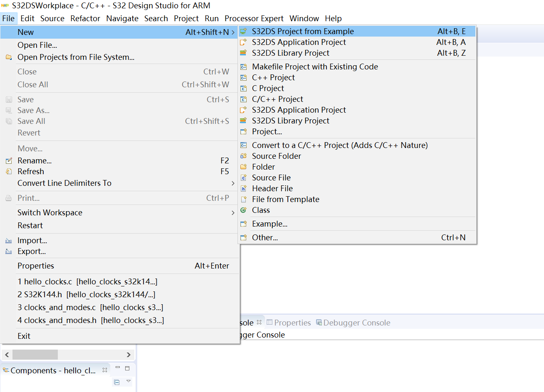This screenshot has height=392, width=544.
Task: Close the Components tab
Action: click(x=105, y=370)
